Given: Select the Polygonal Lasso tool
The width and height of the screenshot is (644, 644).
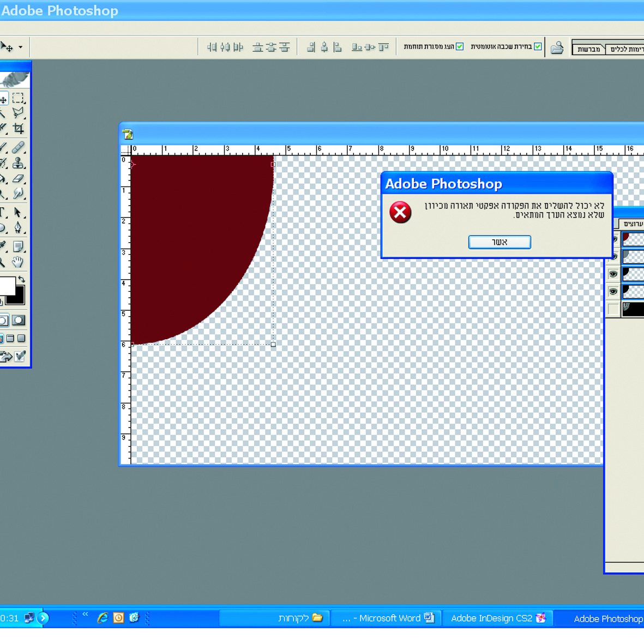Looking at the screenshot, I should coord(18,113).
